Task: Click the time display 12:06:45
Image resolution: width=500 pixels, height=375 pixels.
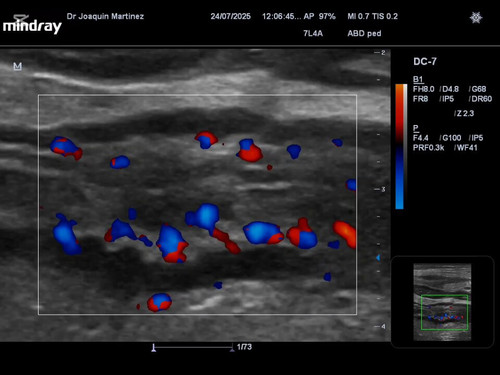Action: click(281, 16)
